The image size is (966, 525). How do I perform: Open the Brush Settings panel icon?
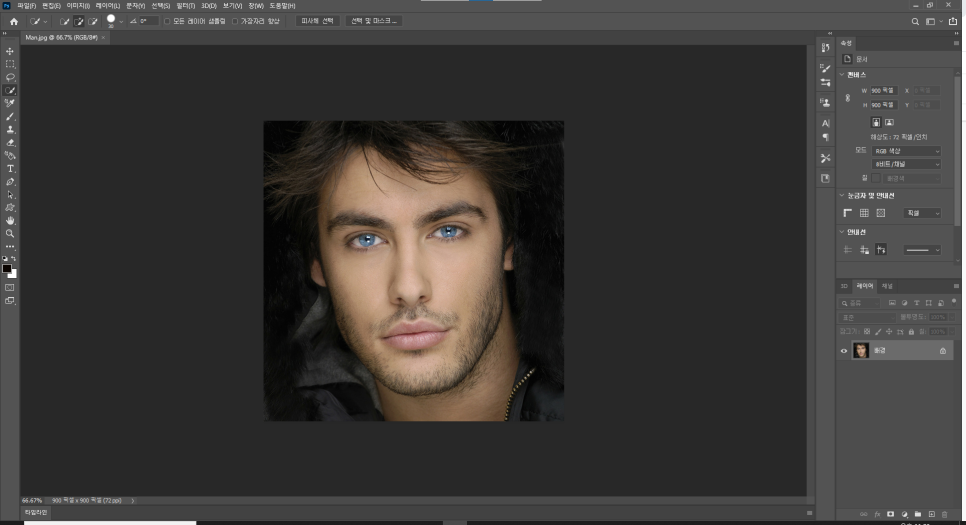click(x=826, y=68)
